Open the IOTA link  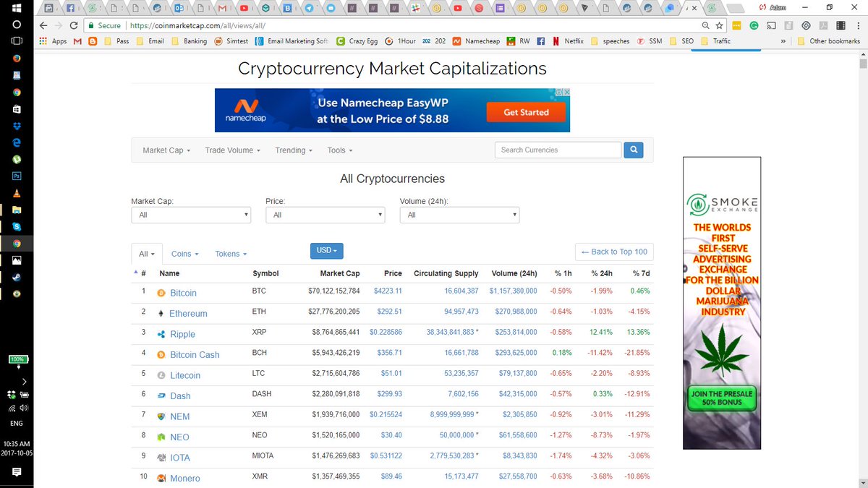pos(182,458)
